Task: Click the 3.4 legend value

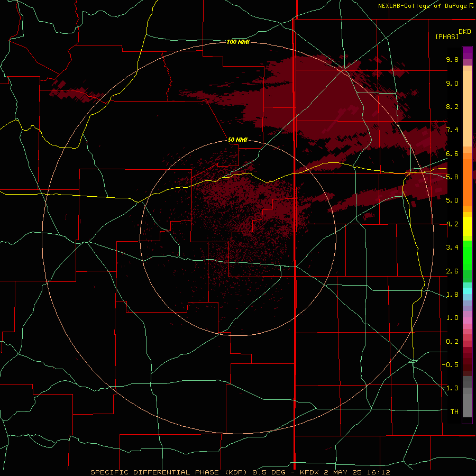Action: tap(452, 248)
